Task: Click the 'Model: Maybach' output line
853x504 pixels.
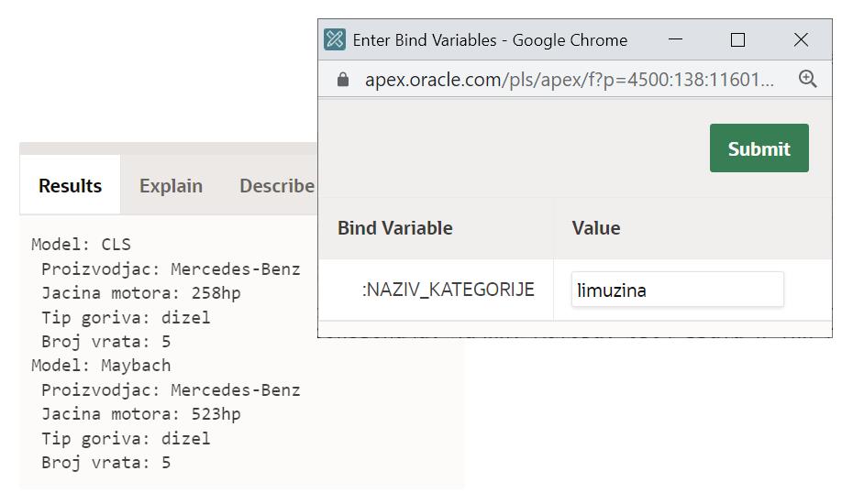Action: tap(101, 366)
